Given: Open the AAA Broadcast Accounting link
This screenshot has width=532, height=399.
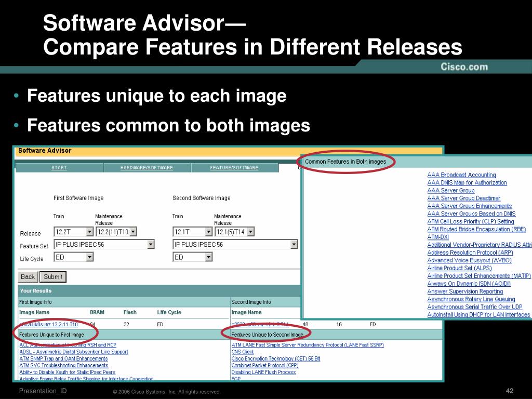Looking at the screenshot, I should 461,175.
